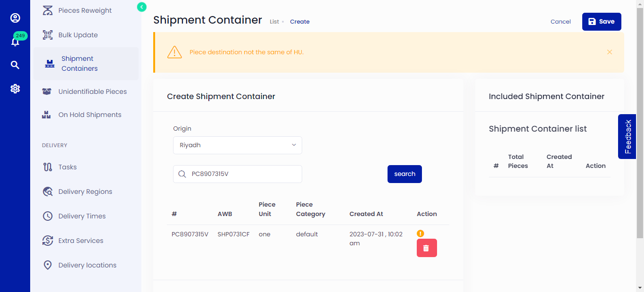Open the Delivery Times clock icon
Viewport: 644px width, 292px height.
point(48,216)
